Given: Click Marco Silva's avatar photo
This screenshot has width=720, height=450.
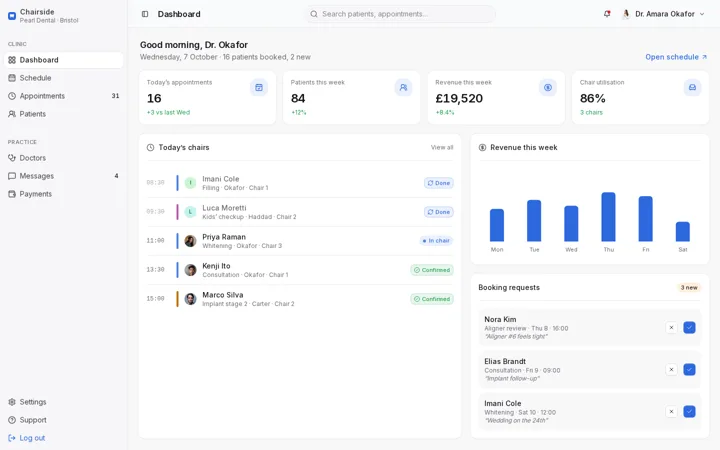Looking at the screenshot, I should point(190,299).
